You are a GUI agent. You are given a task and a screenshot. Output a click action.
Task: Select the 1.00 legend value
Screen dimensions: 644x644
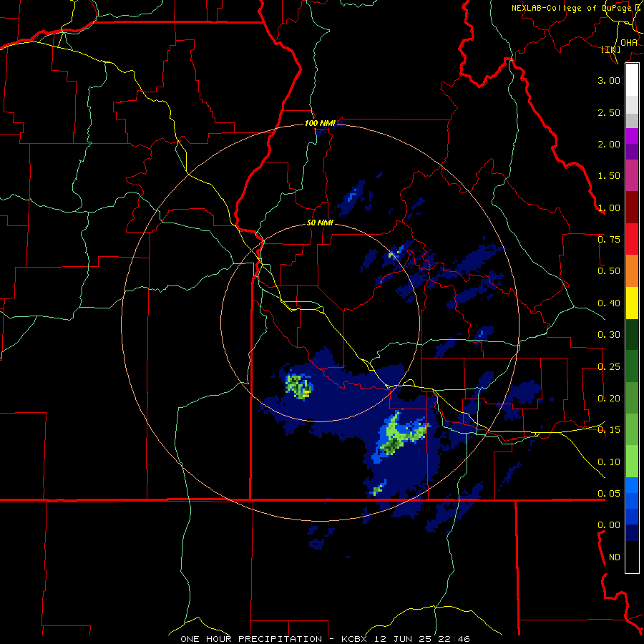pyautogui.click(x=609, y=208)
